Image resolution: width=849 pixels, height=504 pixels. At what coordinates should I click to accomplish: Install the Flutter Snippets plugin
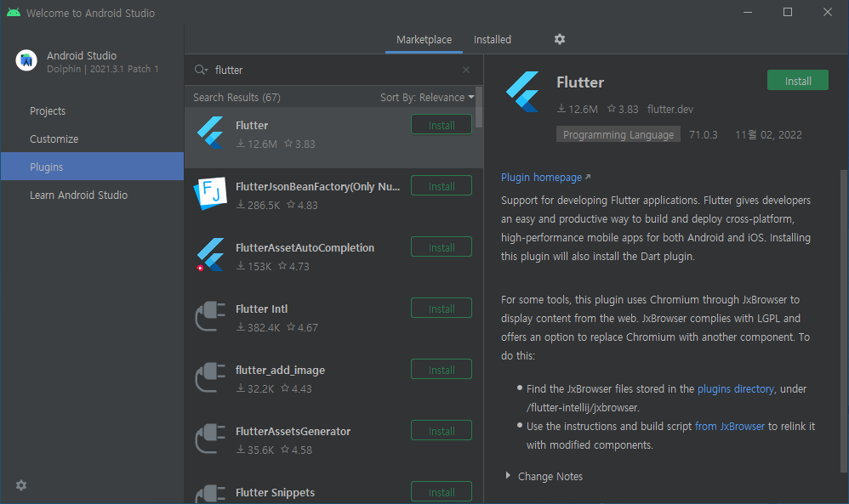(x=442, y=491)
